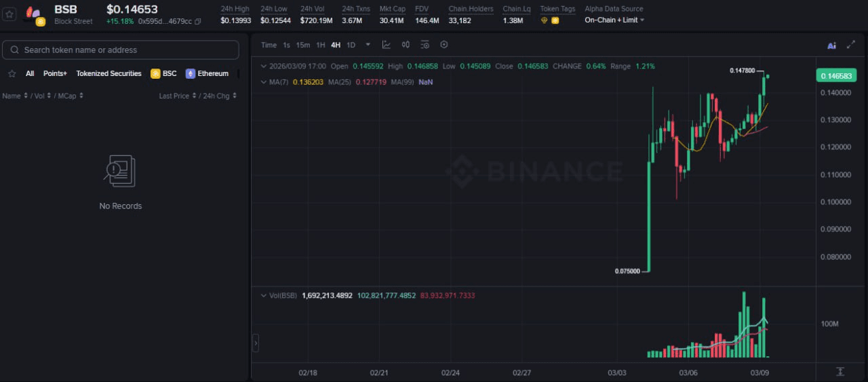Click the current price tag 0.146583
This screenshot has width=868, height=382.
click(835, 76)
